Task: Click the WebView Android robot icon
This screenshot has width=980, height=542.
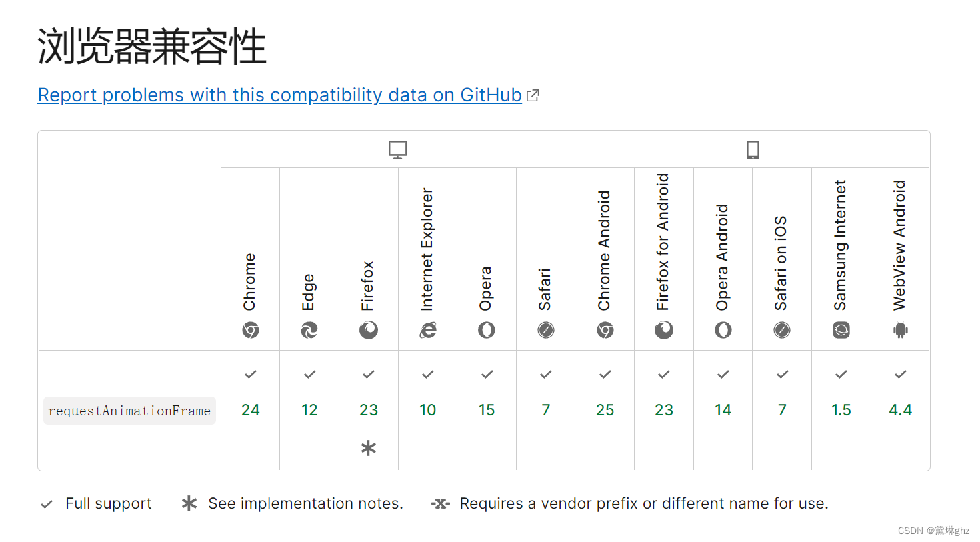Action: pyautogui.click(x=899, y=329)
